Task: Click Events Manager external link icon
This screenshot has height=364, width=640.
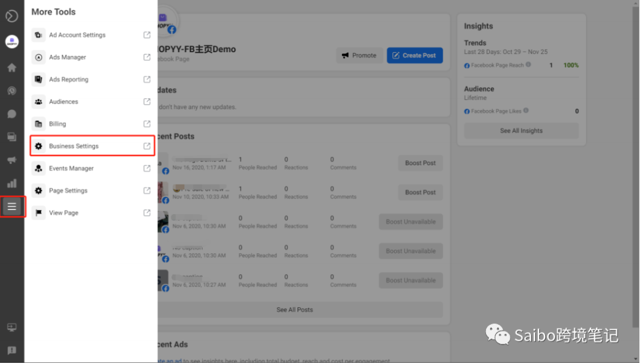Action: [x=147, y=168]
